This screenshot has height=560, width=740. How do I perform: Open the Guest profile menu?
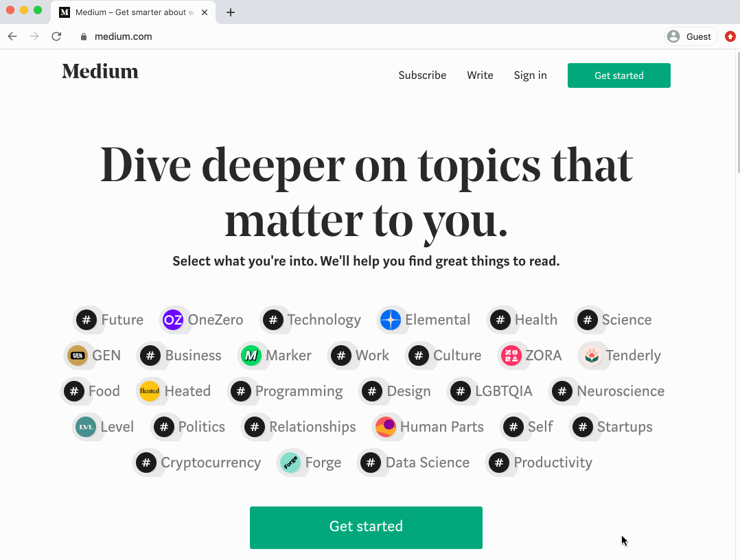pyautogui.click(x=691, y=36)
